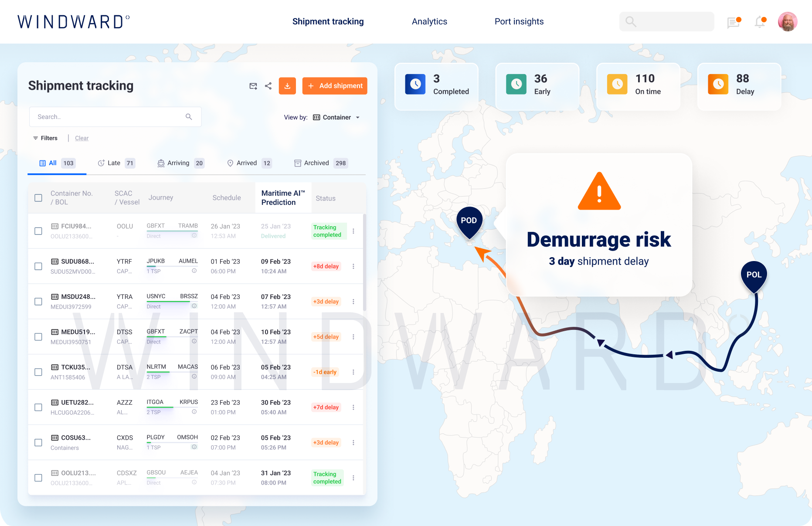Image resolution: width=812 pixels, height=526 pixels.
Task: Open row menu for FCIU984 shipment
Action: click(353, 231)
